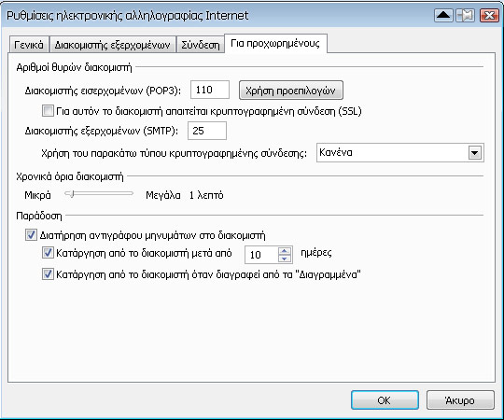Image resolution: width=504 pixels, height=420 pixels.
Task: Click the Χρήση προεπιλογών button
Action: coord(291,91)
